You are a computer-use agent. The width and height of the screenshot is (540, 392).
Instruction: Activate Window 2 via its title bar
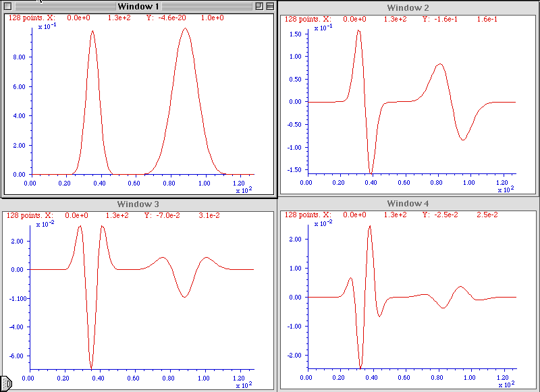[x=408, y=7]
